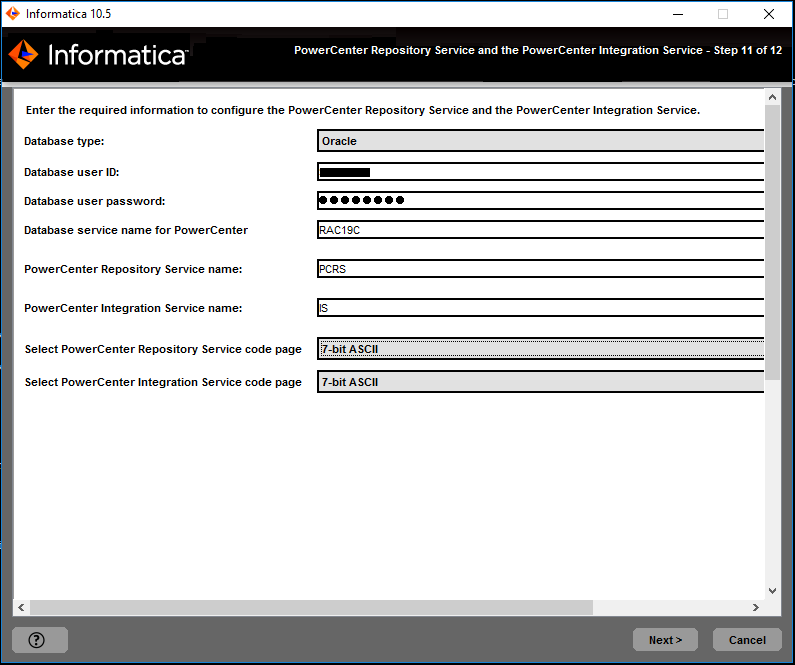Open the Repository Service code page dropdown
795x665 pixels.
point(540,349)
